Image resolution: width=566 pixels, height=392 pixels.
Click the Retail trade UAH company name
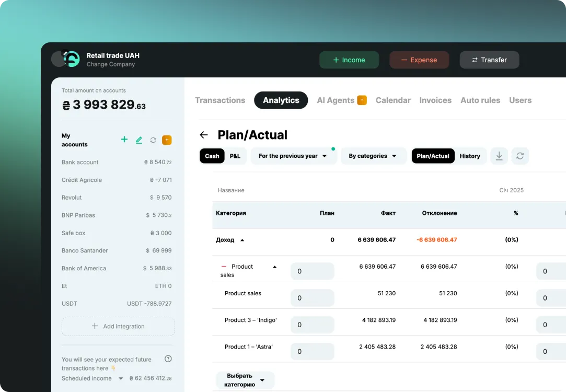112,55
